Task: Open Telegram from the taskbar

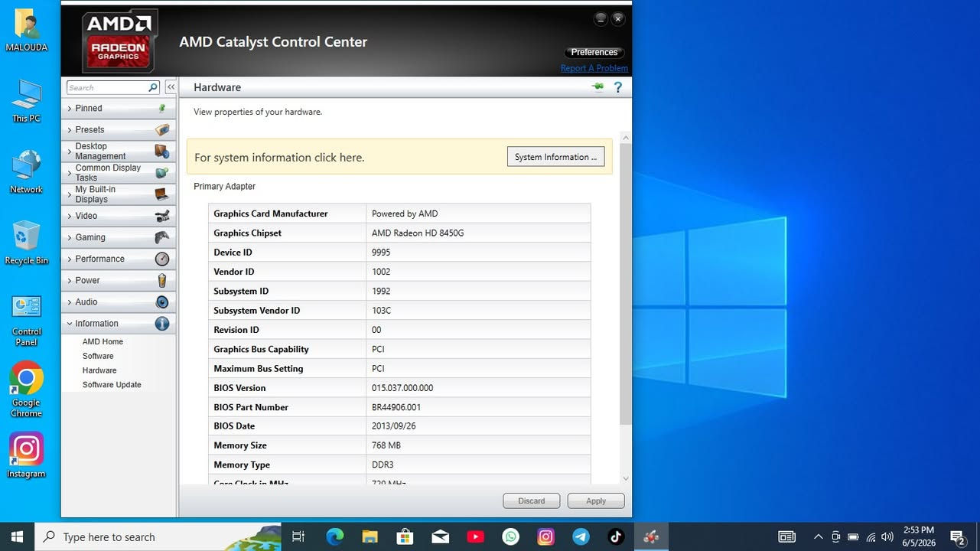Action: [x=581, y=536]
